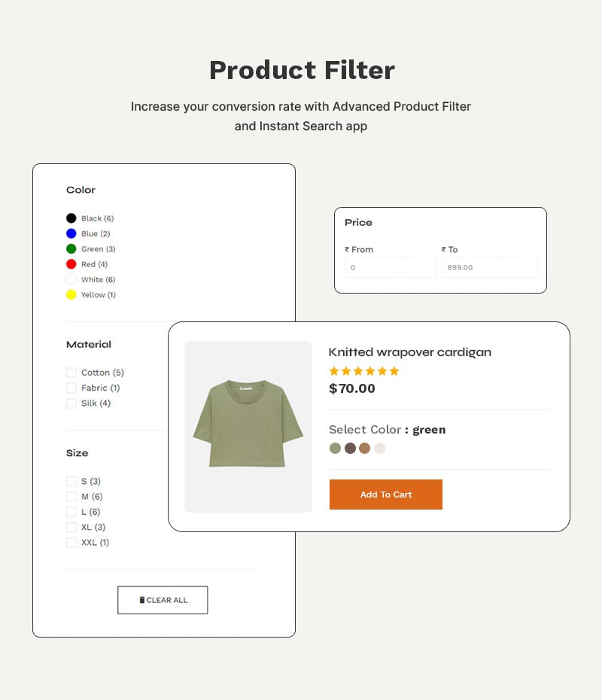The width and height of the screenshot is (602, 700).
Task: Toggle the L size checkbox
Action: 71,511
